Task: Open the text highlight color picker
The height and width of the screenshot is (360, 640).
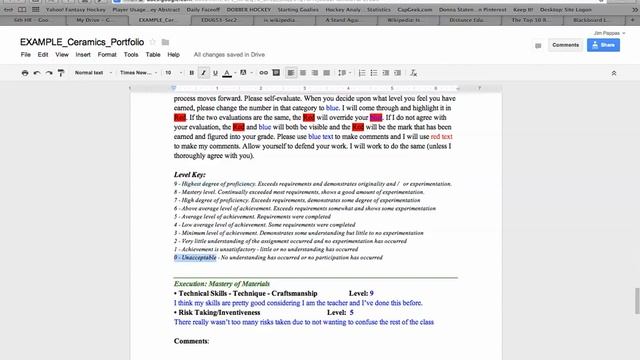Action: (x=243, y=73)
